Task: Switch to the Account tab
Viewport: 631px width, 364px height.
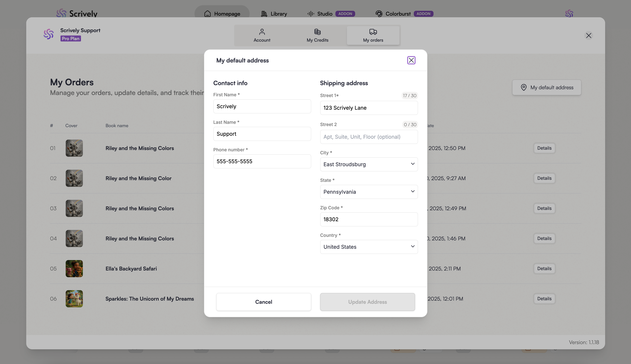Action: pyautogui.click(x=262, y=36)
